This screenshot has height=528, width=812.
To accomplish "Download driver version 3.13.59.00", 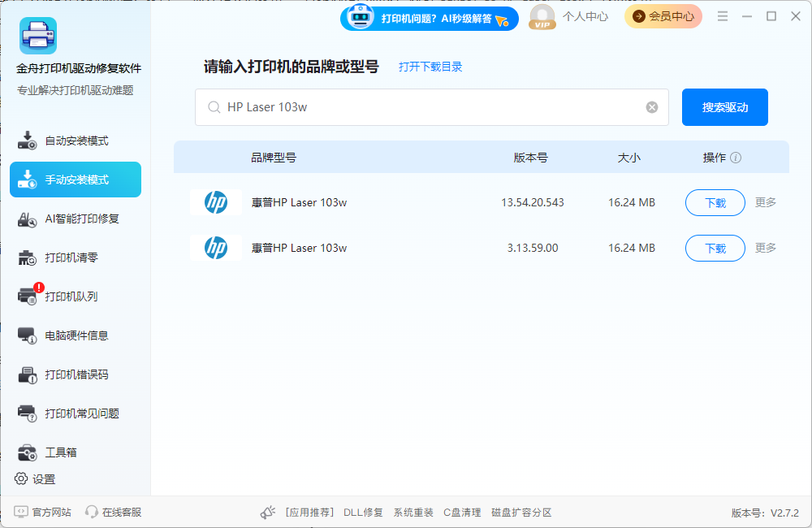I will click(x=715, y=249).
